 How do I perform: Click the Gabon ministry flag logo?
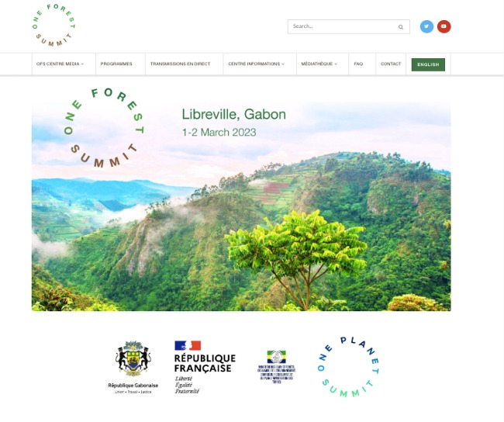pos(277,367)
